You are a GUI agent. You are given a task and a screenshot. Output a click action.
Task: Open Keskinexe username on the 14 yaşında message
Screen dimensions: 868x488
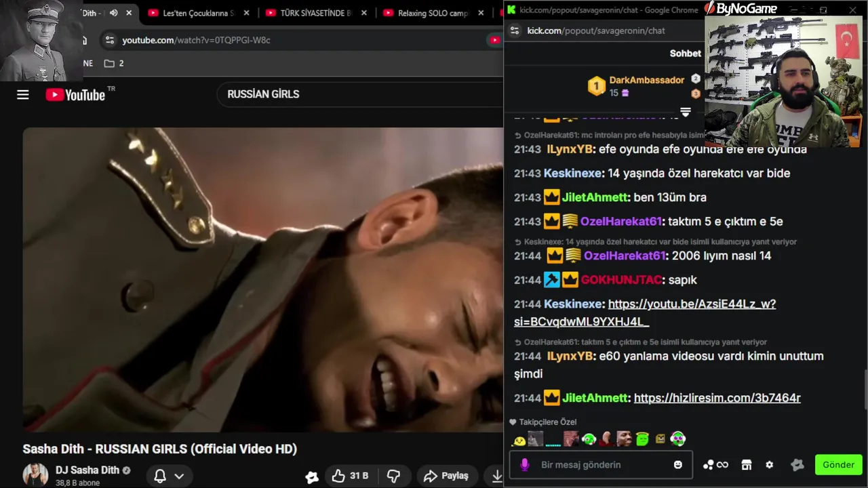[x=573, y=174]
